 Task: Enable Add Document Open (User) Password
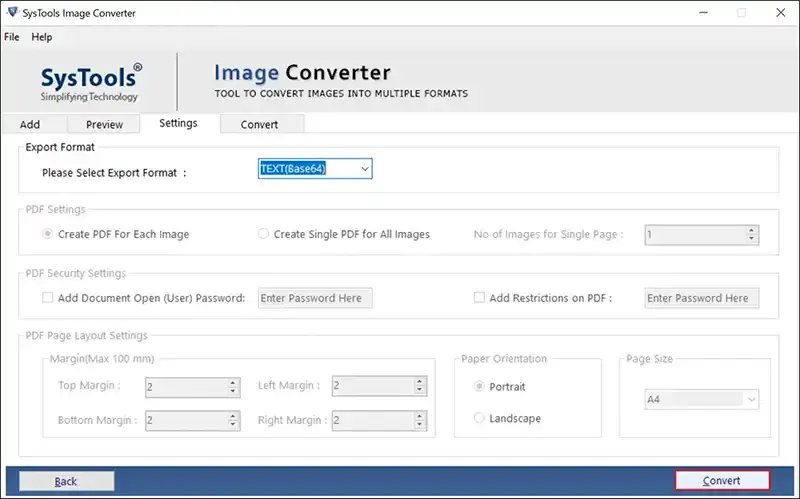pos(47,297)
